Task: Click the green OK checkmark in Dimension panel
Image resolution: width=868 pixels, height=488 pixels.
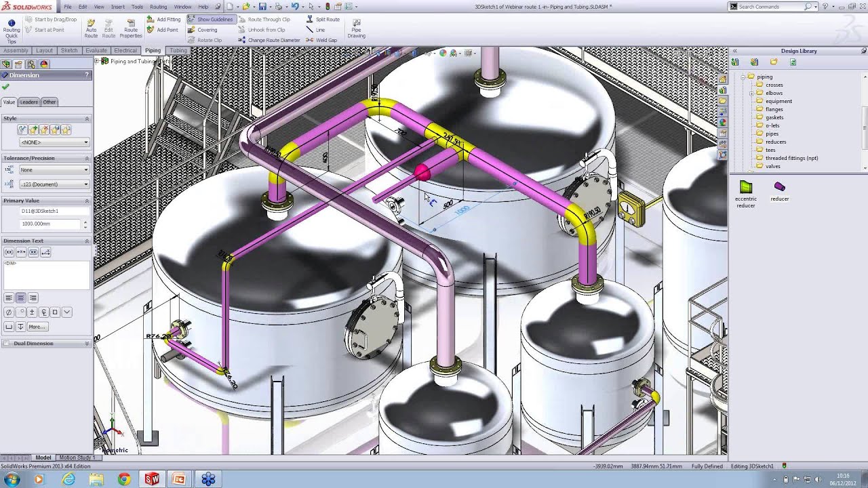Action: pos(6,87)
